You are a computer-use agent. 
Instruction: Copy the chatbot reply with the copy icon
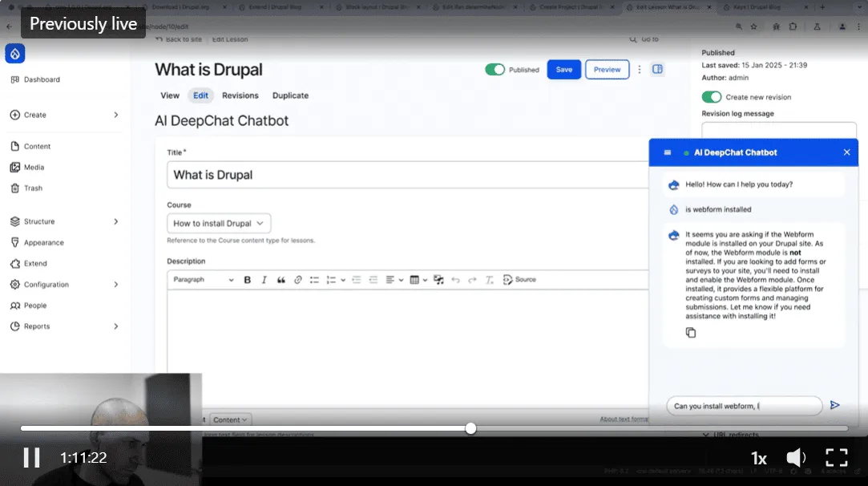click(x=691, y=333)
